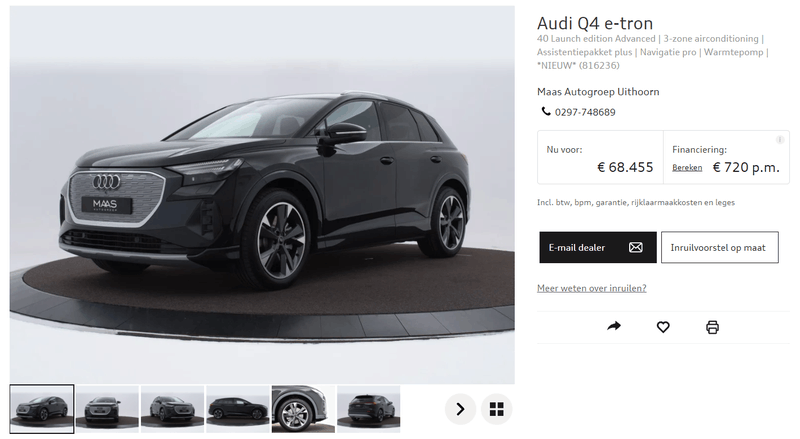
Task: Click the main Audi Q4 e-tron photo
Action: pos(262,194)
